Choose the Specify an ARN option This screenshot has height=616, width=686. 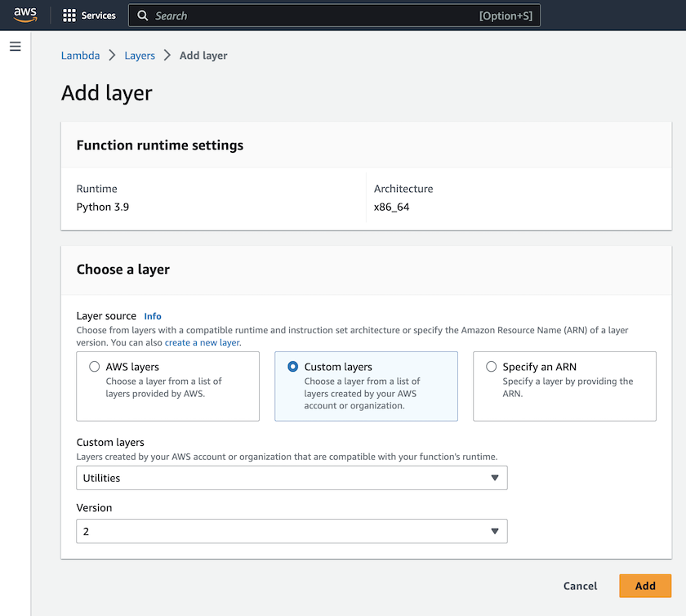[x=492, y=367]
